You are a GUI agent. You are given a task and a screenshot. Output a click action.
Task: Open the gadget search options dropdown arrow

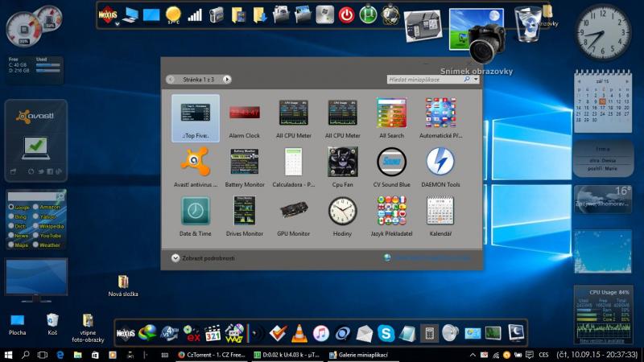476,80
